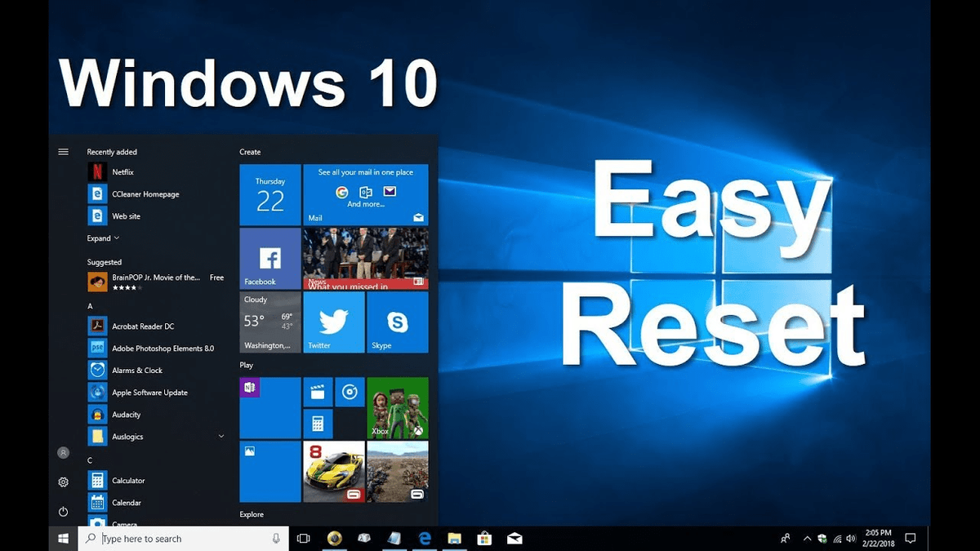
Task: Open the Microsoft Store from the taskbar
Action: [x=484, y=539]
